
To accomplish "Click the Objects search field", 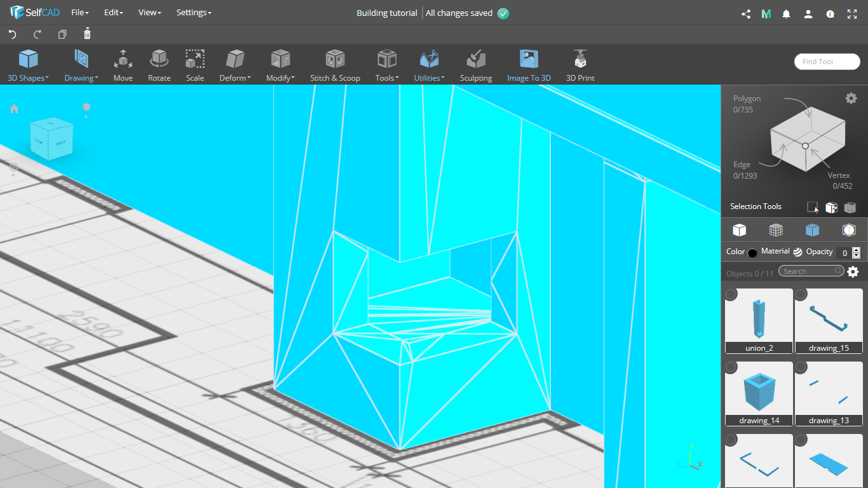I will click(811, 271).
